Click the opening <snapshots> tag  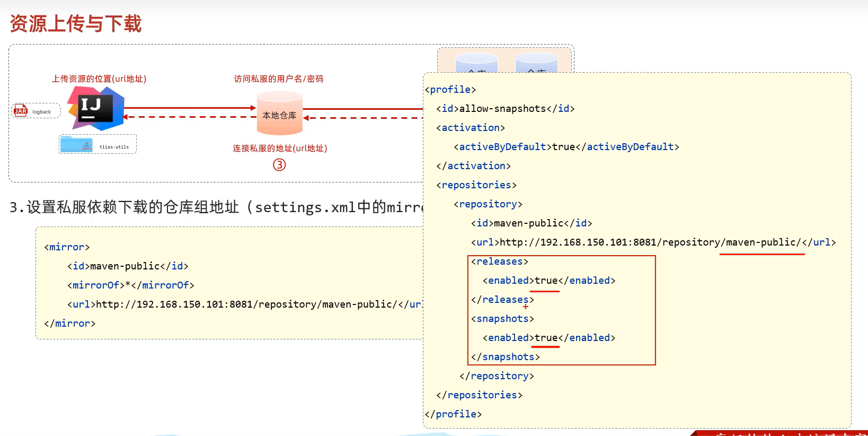click(x=502, y=319)
